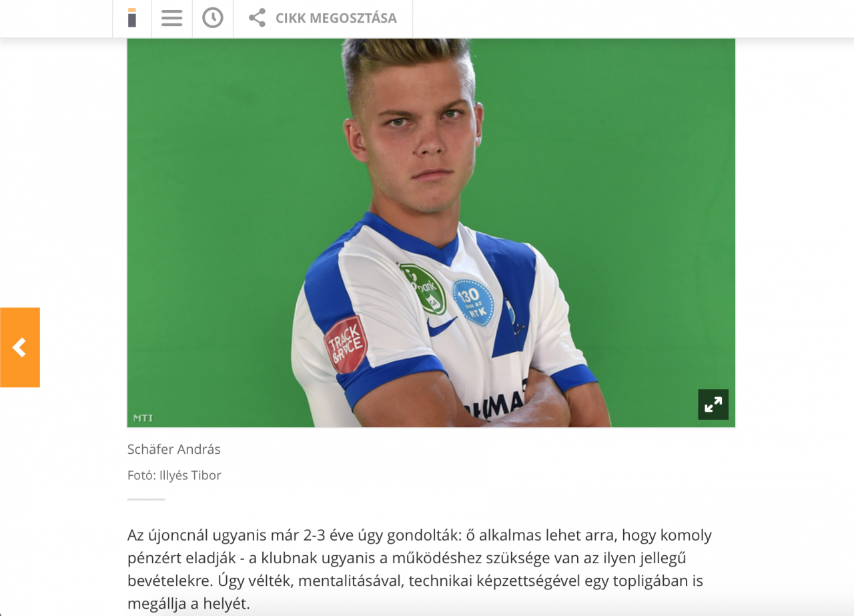Click the red Track & Race sleeve badge
Image resolution: width=854 pixels, height=616 pixels.
click(346, 344)
